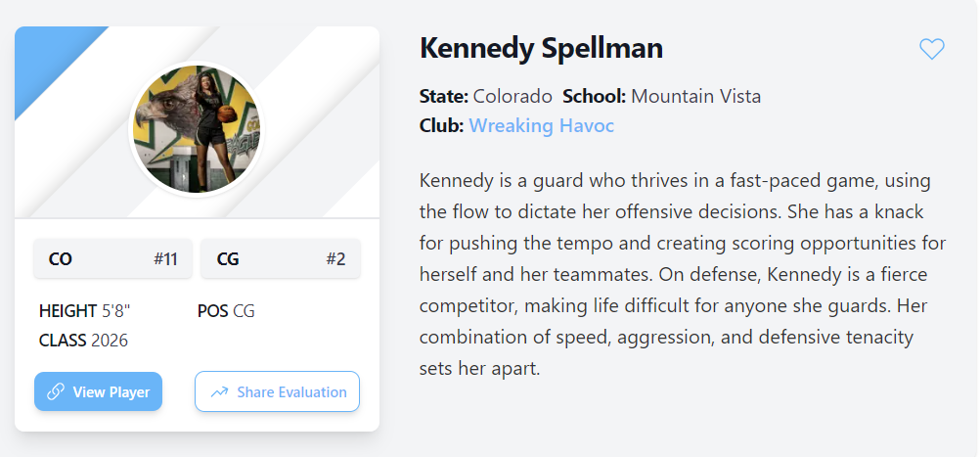Open the Wreaking Havoc club link

tap(541, 125)
